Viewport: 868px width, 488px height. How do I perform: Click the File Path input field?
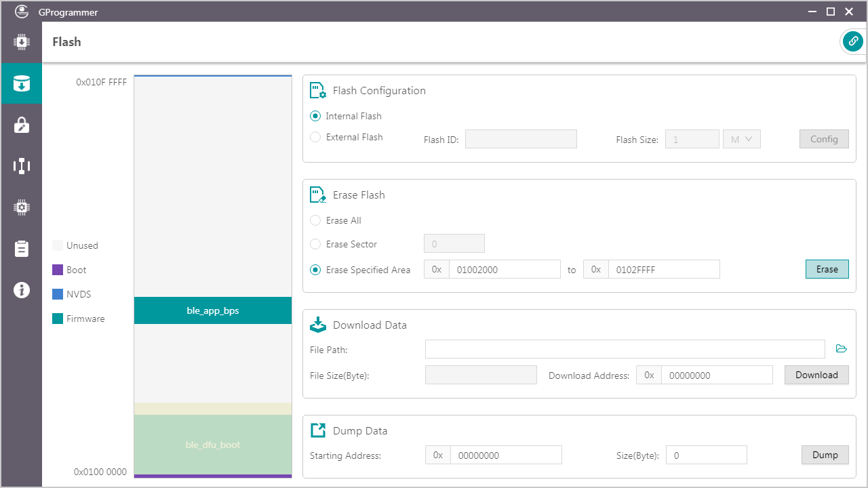pos(625,349)
